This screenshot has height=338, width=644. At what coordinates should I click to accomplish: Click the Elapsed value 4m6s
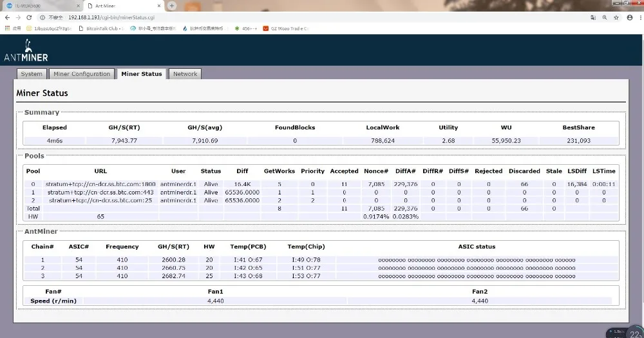point(55,140)
